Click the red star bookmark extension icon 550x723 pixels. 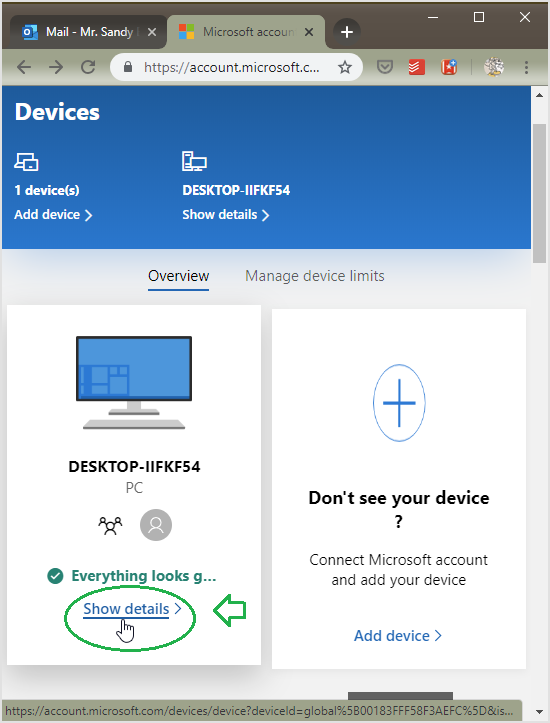pyautogui.click(x=449, y=67)
